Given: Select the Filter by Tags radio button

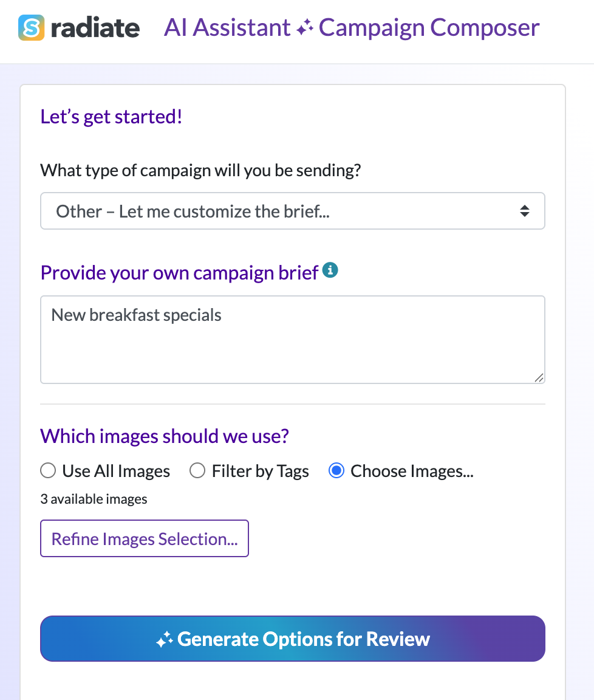Looking at the screenshot, I should [x=197, y=470].
